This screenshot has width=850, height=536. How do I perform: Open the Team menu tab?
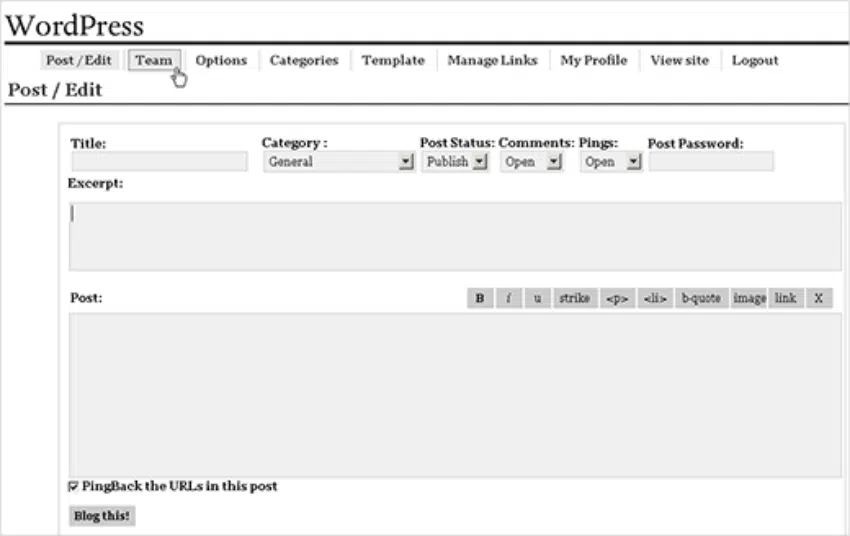click(154, 60)
